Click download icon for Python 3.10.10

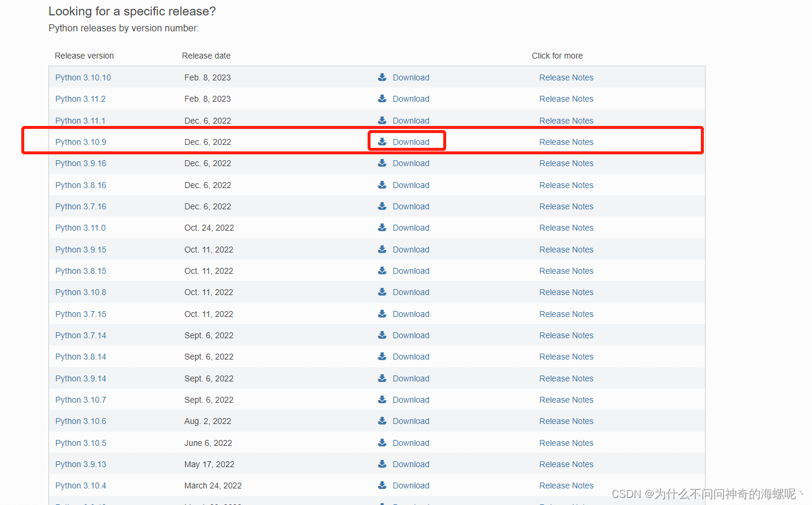point(382,77)
